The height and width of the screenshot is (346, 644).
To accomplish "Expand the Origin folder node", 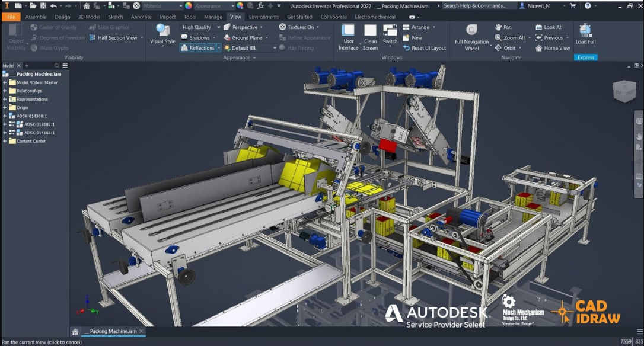I will 5,108.
